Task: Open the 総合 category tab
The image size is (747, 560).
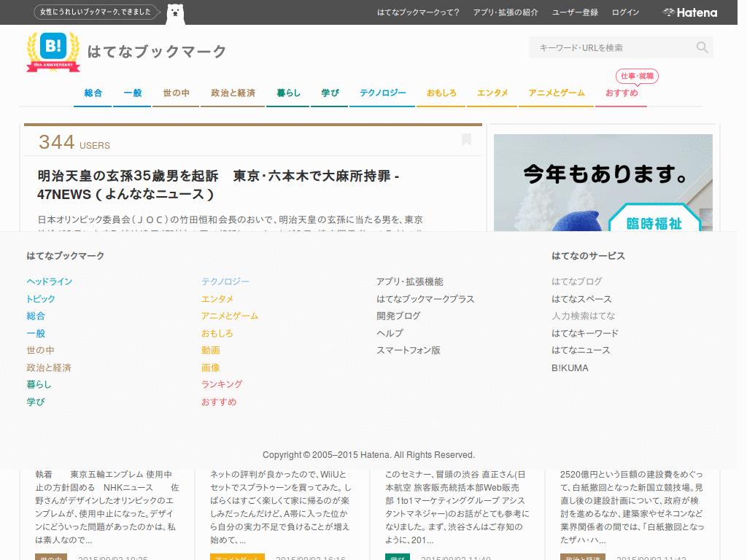Action: pos(93,93)
